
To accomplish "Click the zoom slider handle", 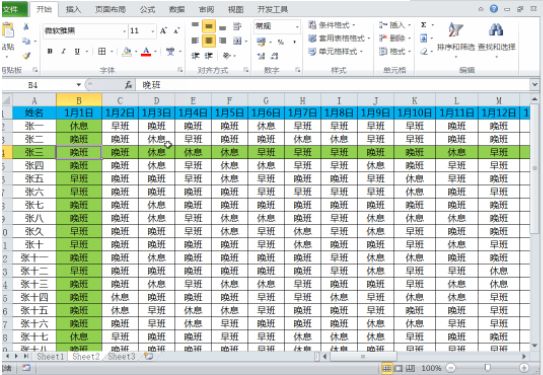I will pos(487,368).
